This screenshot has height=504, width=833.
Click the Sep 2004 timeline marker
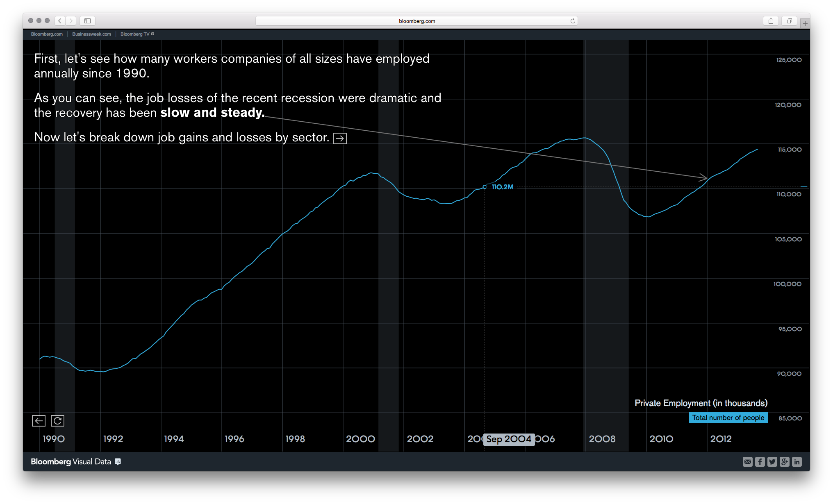[x=509, y=439]
